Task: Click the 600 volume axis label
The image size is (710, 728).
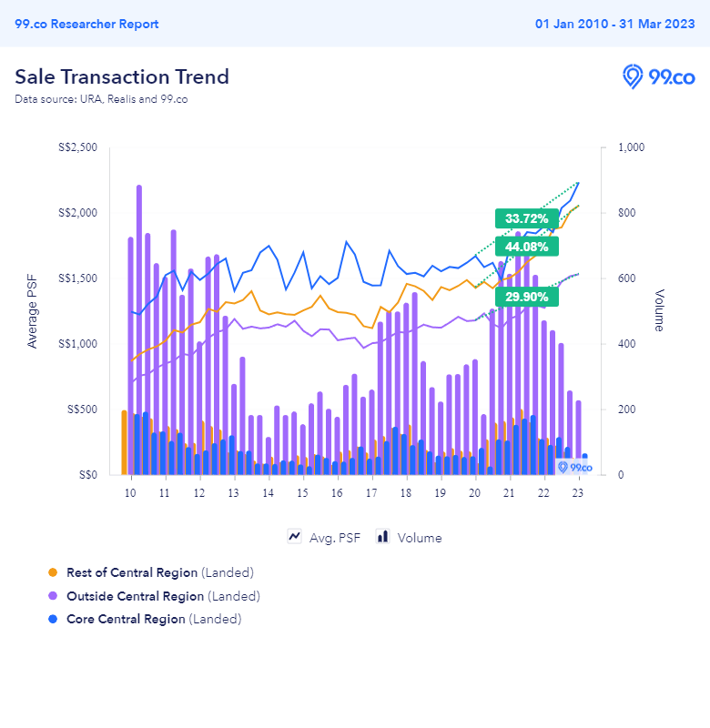Action: pyautogui.click(x=627, y=278)
